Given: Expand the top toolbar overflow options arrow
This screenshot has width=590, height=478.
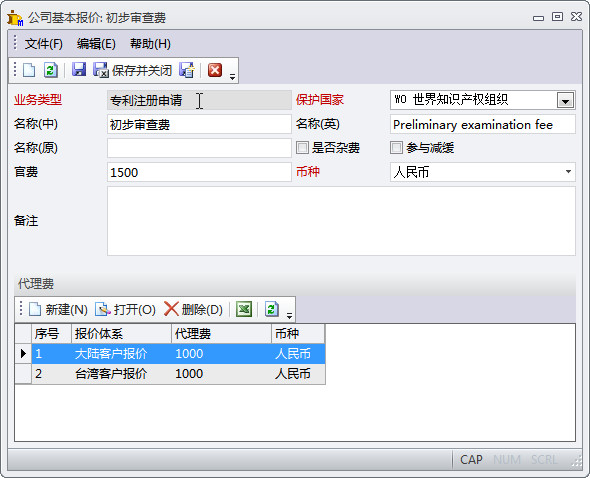Looking at the screenshot, I should click(x=233, y=77).
